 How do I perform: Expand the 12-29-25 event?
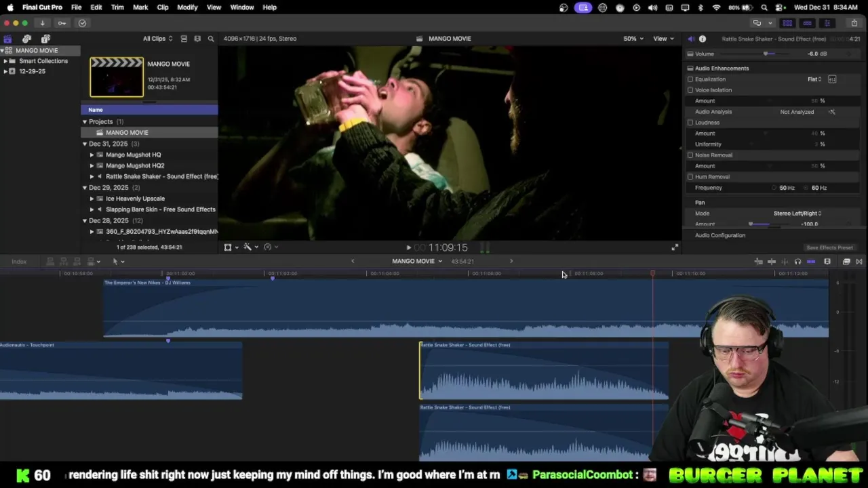[x=5, y=71]
